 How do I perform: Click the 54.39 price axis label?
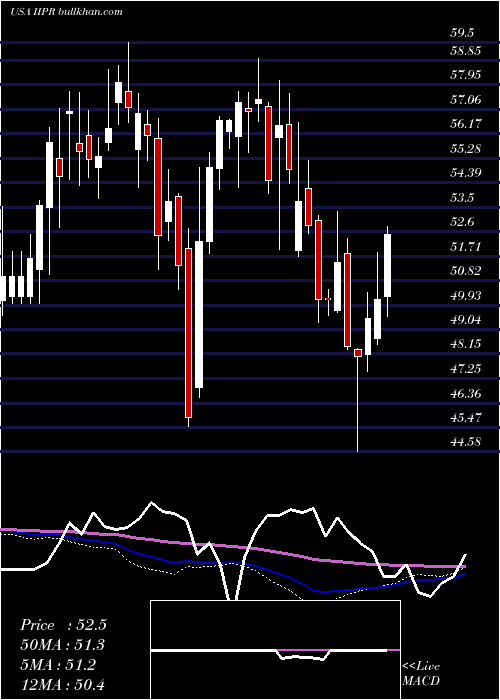coord(465,173)
